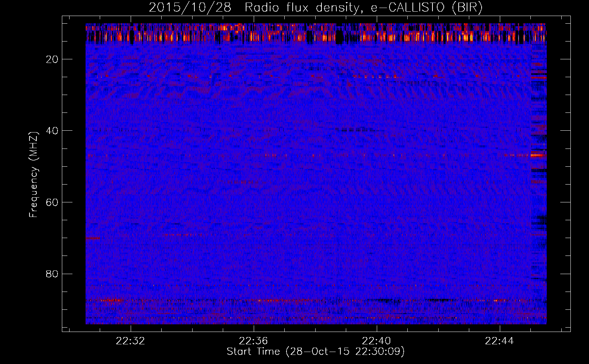Select the 60 MHz frequency tick label
This screenshot has width=589, height=364.
[x=52, y=202]
